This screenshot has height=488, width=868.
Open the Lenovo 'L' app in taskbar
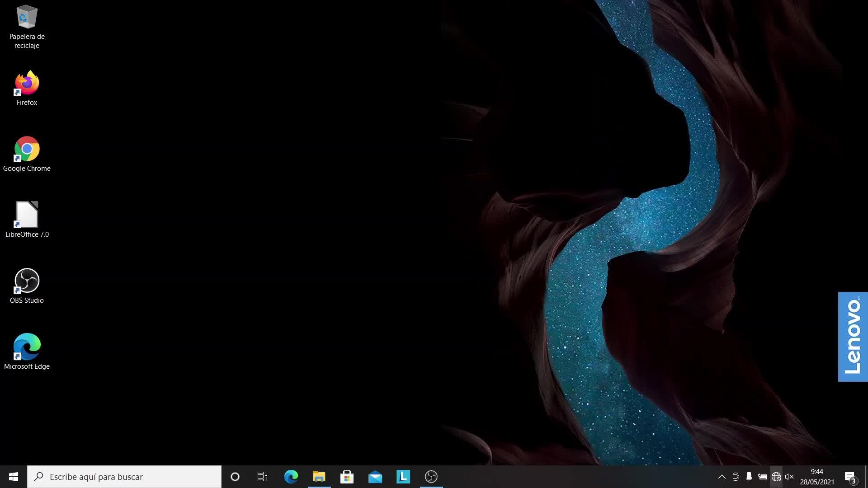pos(403,477)
